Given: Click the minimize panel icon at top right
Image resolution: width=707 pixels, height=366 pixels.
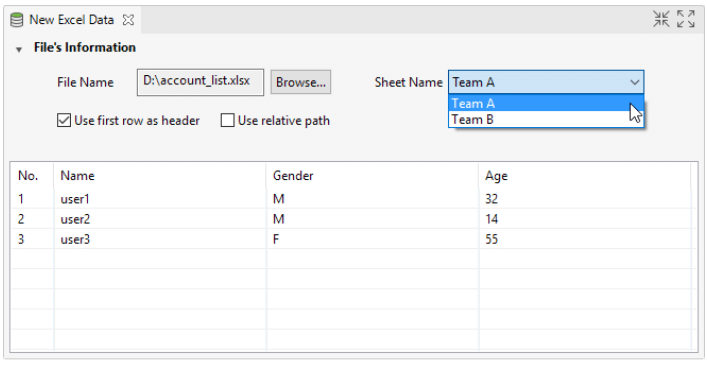Looking at the screenshot, I should [x=661, y=19].
